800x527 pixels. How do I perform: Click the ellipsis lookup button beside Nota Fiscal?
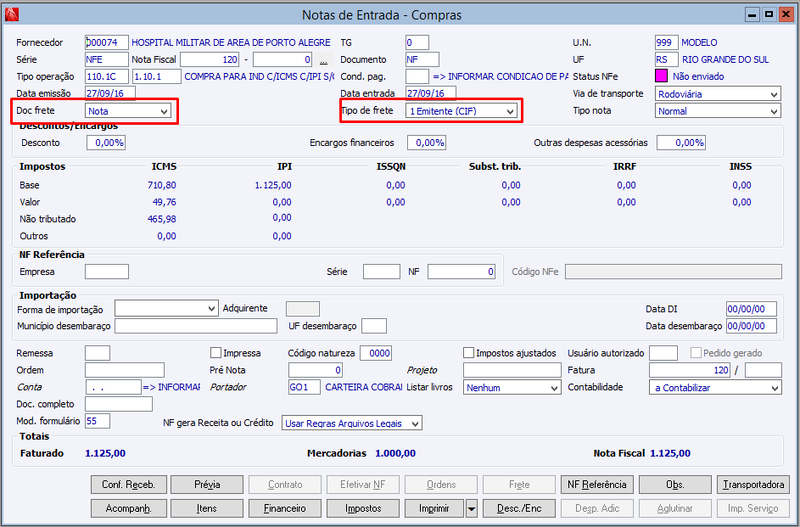[323, 60]
